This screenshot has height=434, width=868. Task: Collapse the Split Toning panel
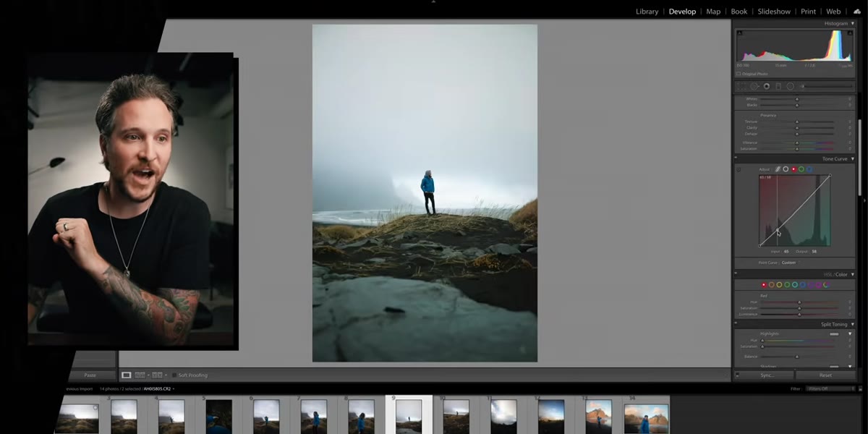click(x=853, y=325)
